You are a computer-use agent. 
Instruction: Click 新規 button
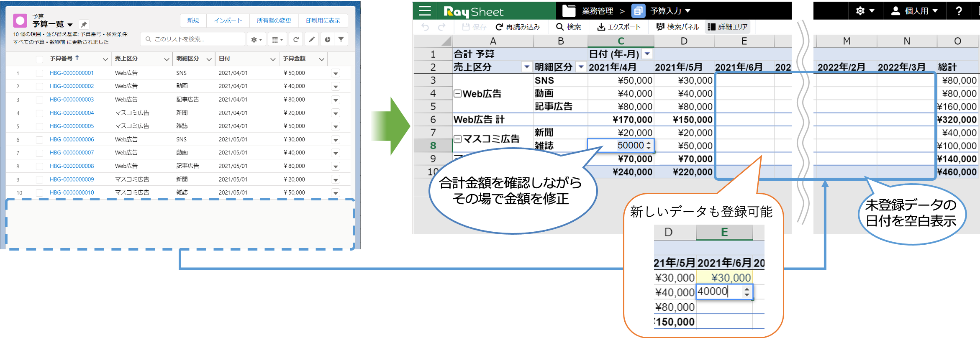pyautogui.click(x=193, y=20)
